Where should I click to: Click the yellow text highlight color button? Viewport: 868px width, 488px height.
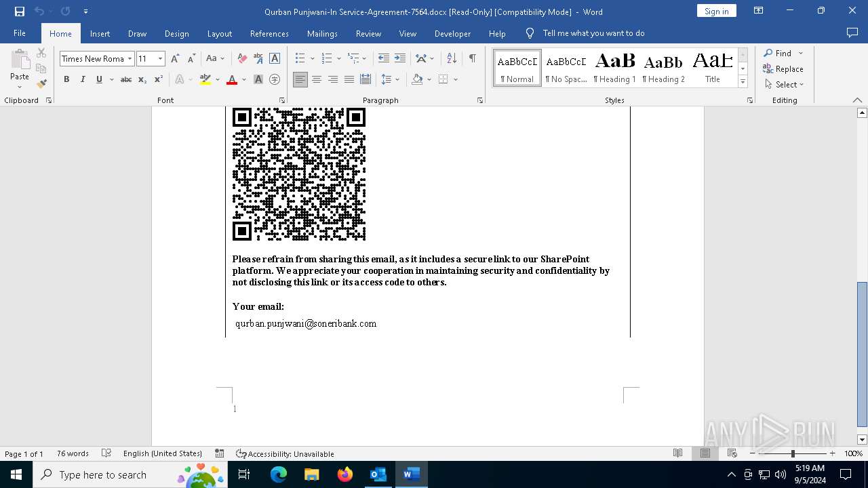tap(205, 79)
